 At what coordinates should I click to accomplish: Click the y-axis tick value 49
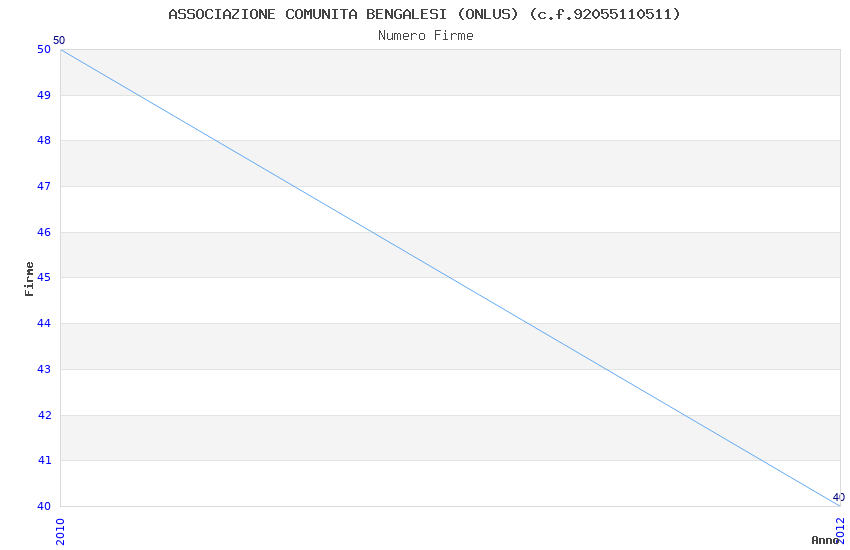44,95
